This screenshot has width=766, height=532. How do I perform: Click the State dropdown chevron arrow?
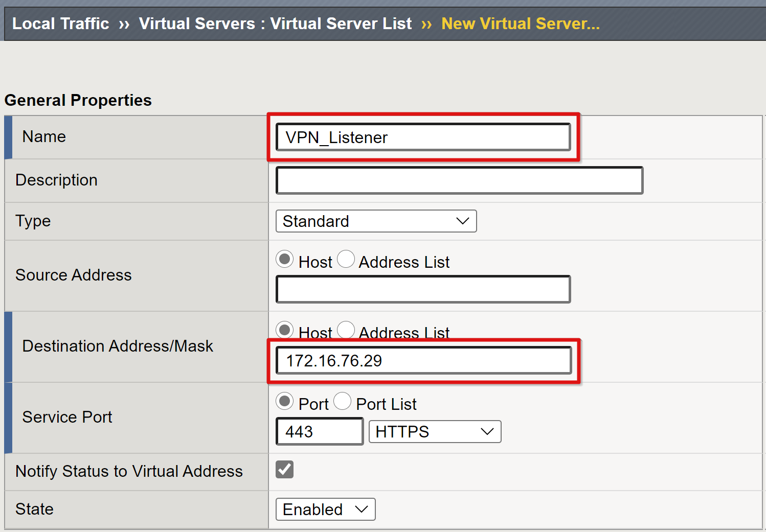(362, 509)
